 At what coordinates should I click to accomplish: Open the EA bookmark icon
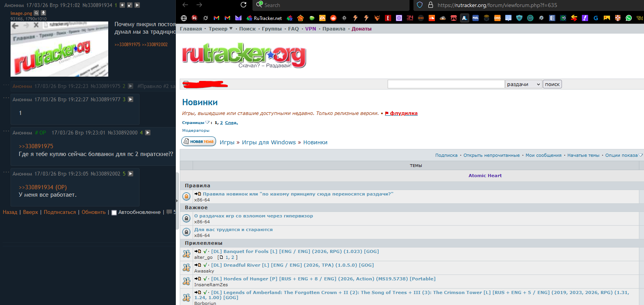click(322, 18)
